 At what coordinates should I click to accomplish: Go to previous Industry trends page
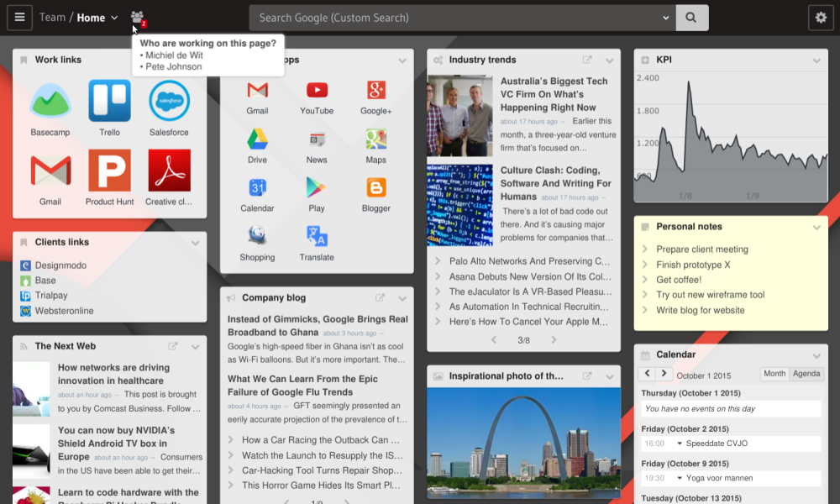coord(494,340)
